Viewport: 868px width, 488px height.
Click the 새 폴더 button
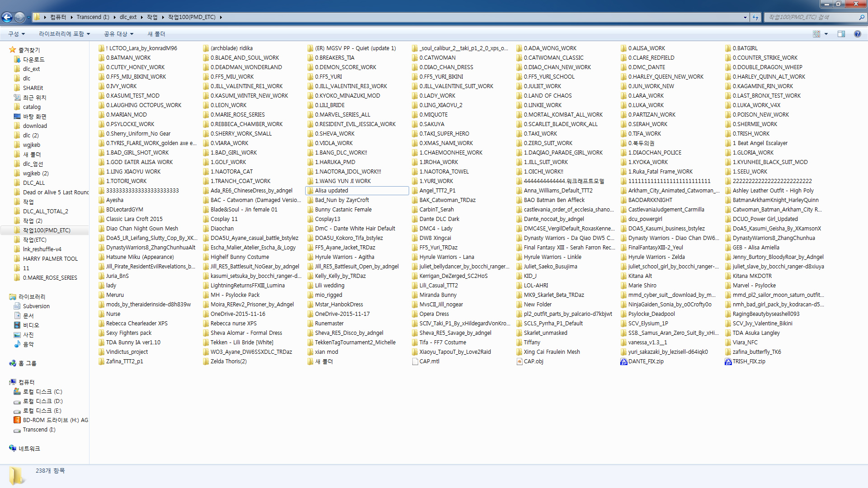(156, 34)
